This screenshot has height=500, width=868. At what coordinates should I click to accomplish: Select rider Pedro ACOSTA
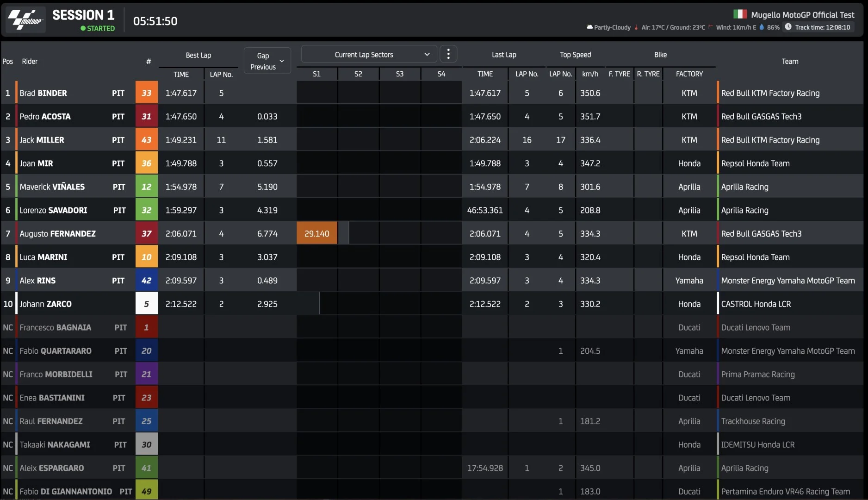pos(45,117)
